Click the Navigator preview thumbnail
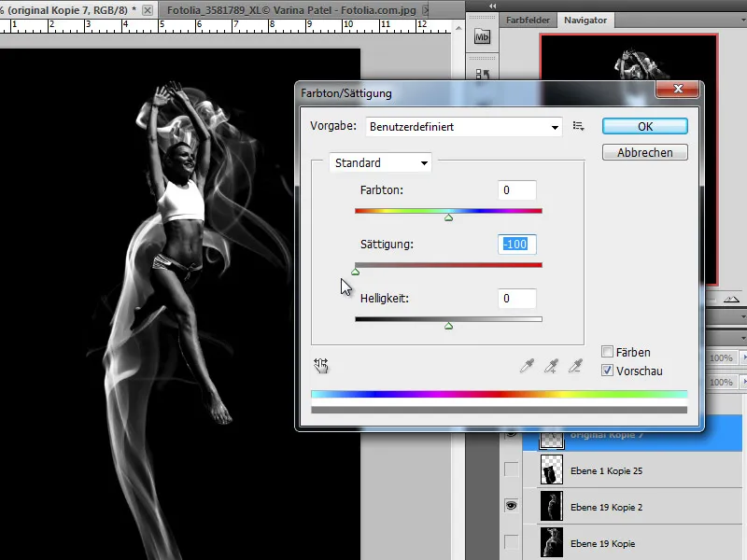The image size is (747, 560). pyautogui.click(x=628, y=160)
